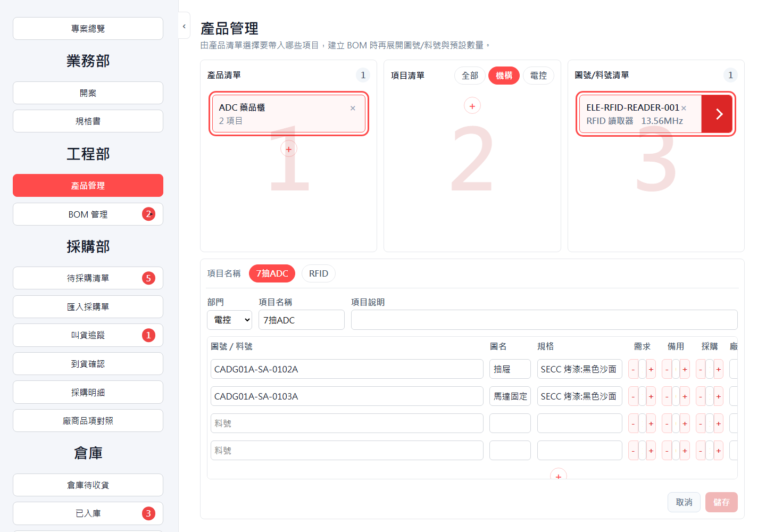Image resolution: width=766 pixels, height=532 pixels.
Task: Open 待採購清單 under 採購部
Action: 88,278
